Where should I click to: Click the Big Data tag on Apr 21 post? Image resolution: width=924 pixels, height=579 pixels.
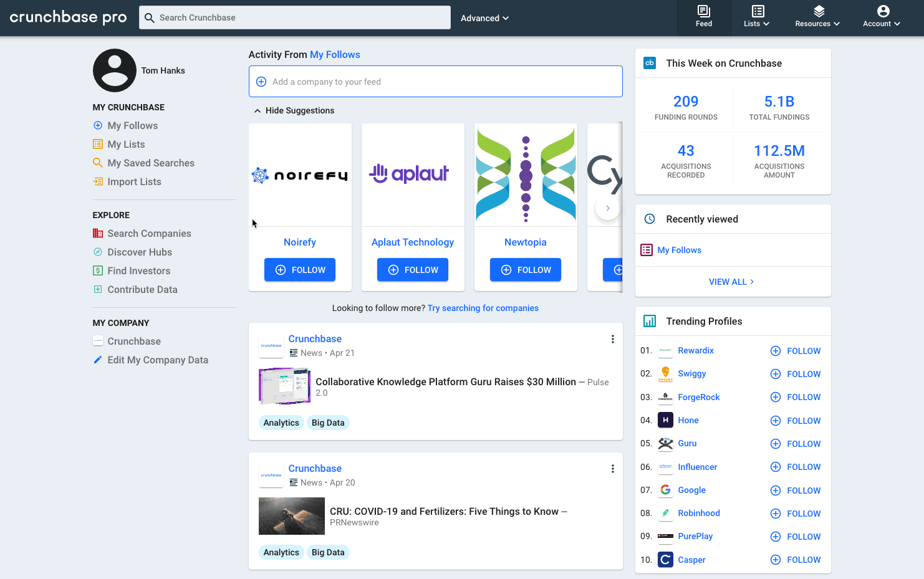tap(328, 423)
